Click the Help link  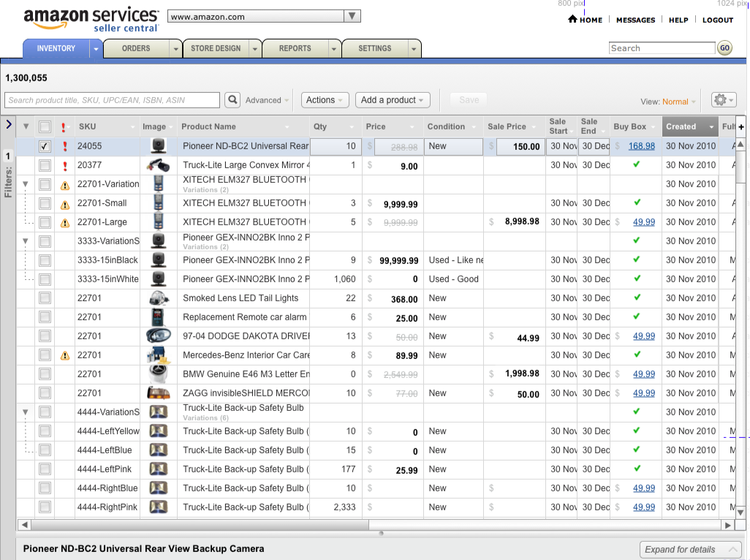678,20
